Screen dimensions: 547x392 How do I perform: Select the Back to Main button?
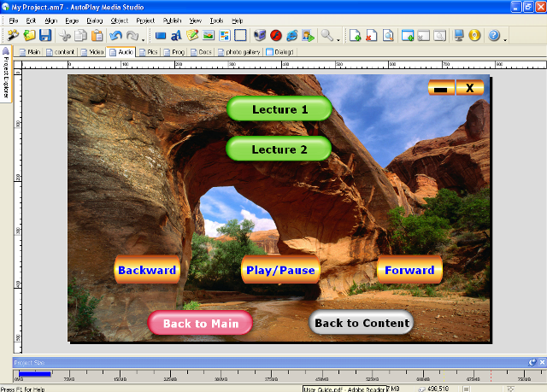click(x=200, y=323)
